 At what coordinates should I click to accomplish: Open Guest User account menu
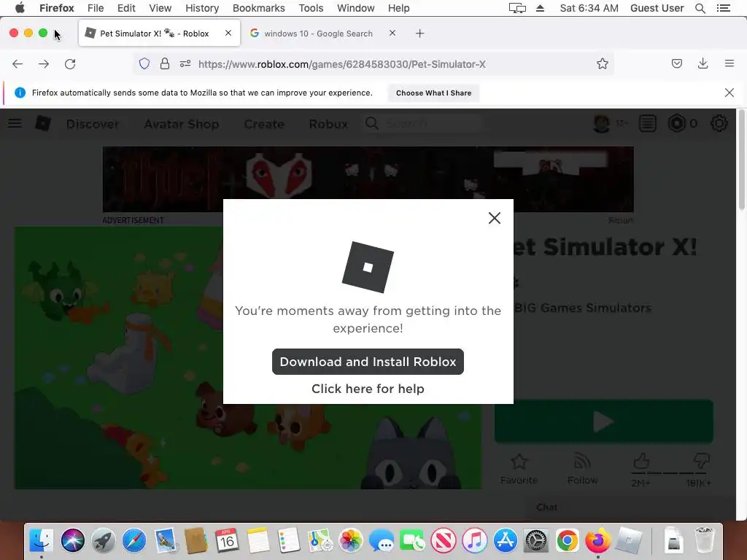(657, 8)
